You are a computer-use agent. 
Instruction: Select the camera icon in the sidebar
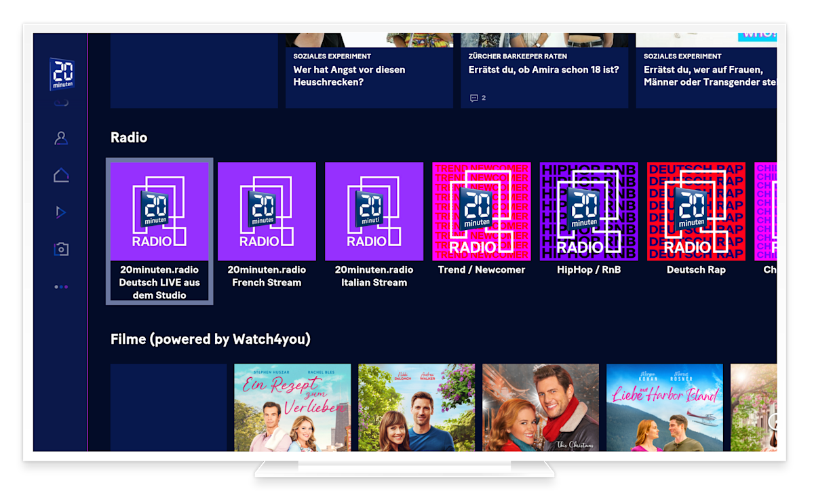[x=61, y=249]
